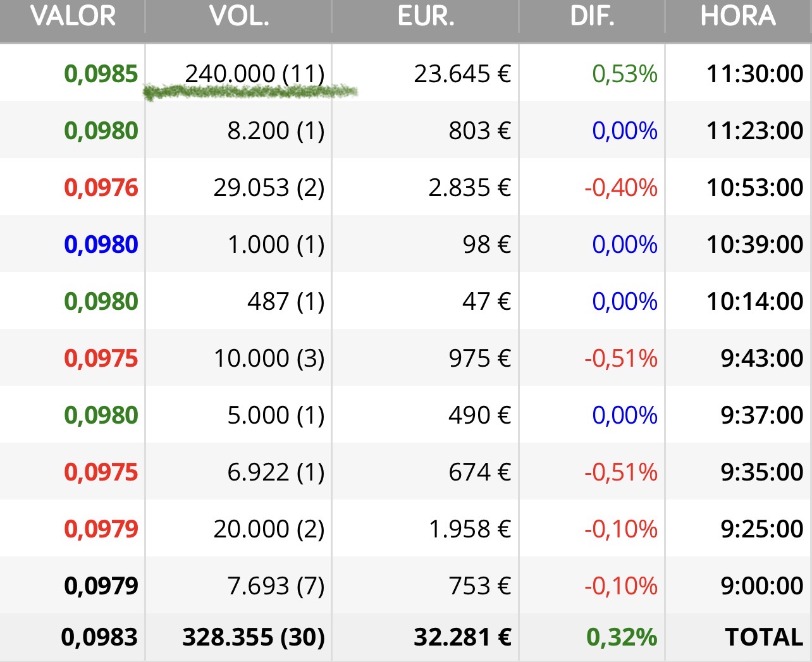Click the black 0,0979 opening price
This screenshot has height=662, width=812.
[x=101, y=586]
